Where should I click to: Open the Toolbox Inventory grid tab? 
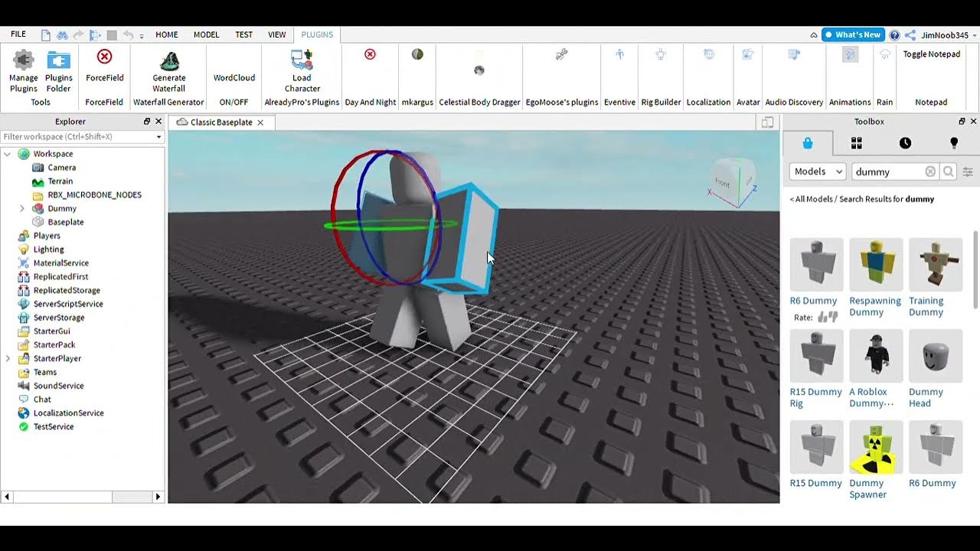(x=857, y=143)
